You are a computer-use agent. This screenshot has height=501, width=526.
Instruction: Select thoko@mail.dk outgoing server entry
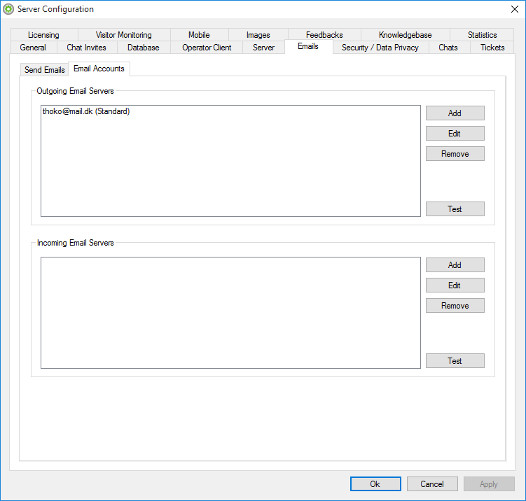click(x=86, y=111)
